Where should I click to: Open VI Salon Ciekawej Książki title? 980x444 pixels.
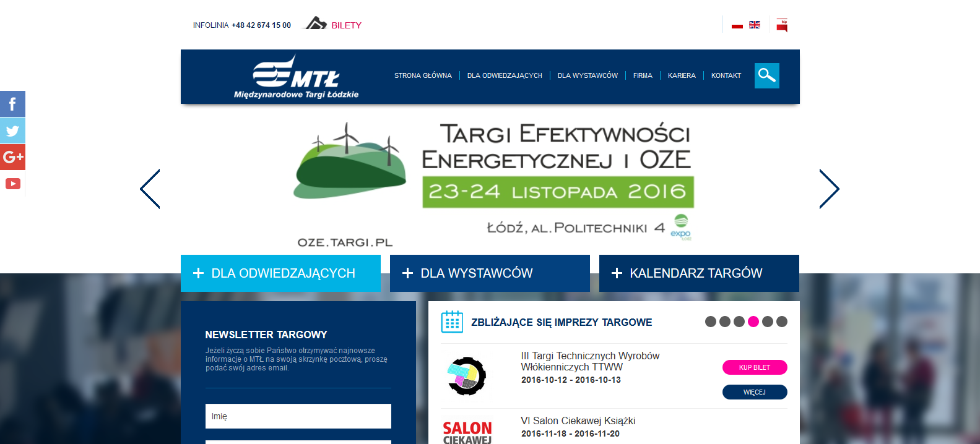click(x=578, y=421)
